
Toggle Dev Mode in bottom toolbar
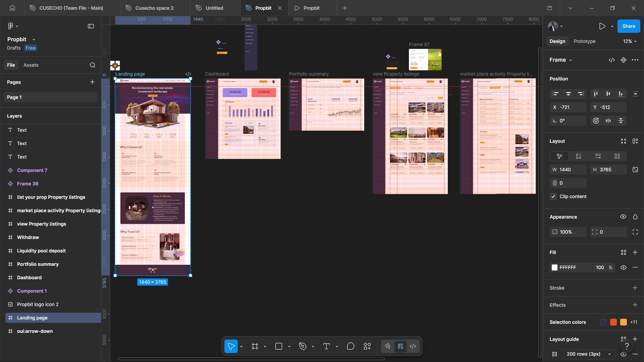click(x=413, y=346)
